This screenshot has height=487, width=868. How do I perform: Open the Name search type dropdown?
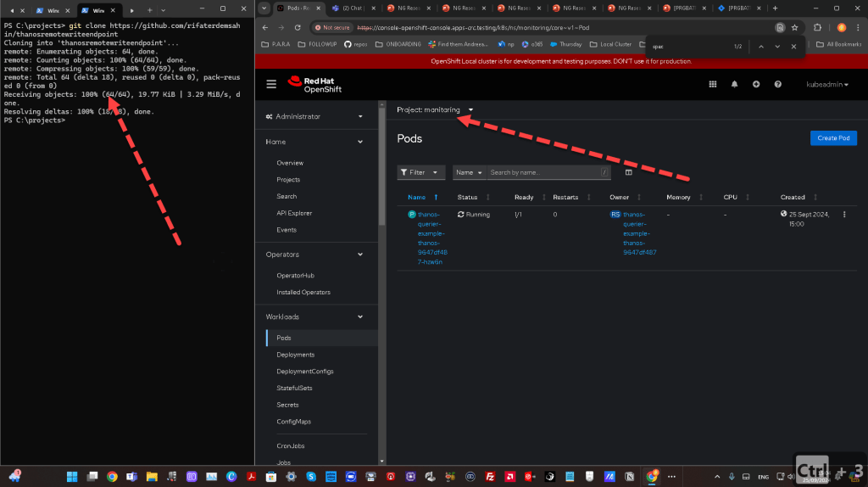pos(469,172)
